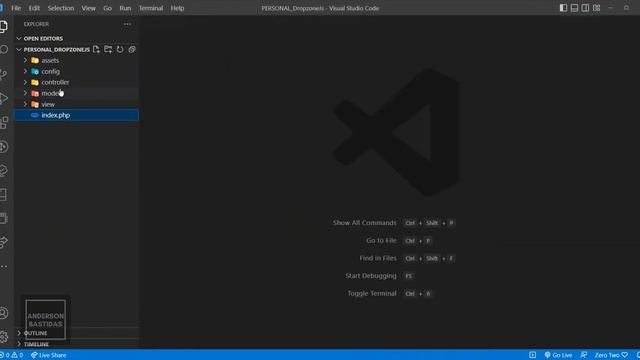Click Go Live in the status bar
The width and height of the screenshot is (640, 360).
(x=558, y=355)
